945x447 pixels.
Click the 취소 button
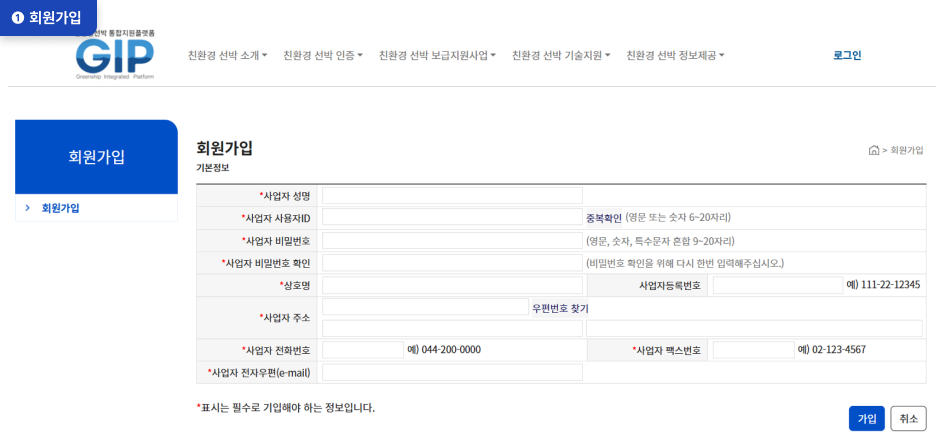click(908, 419)
